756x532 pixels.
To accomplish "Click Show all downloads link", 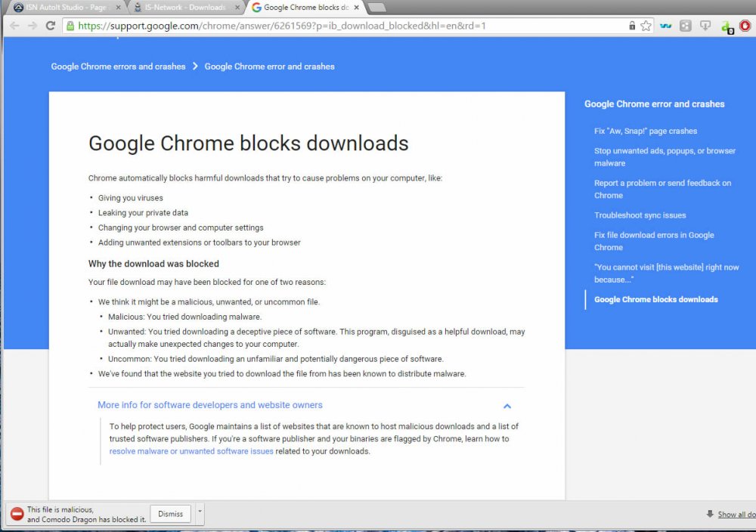I will (x=736, y=515).
